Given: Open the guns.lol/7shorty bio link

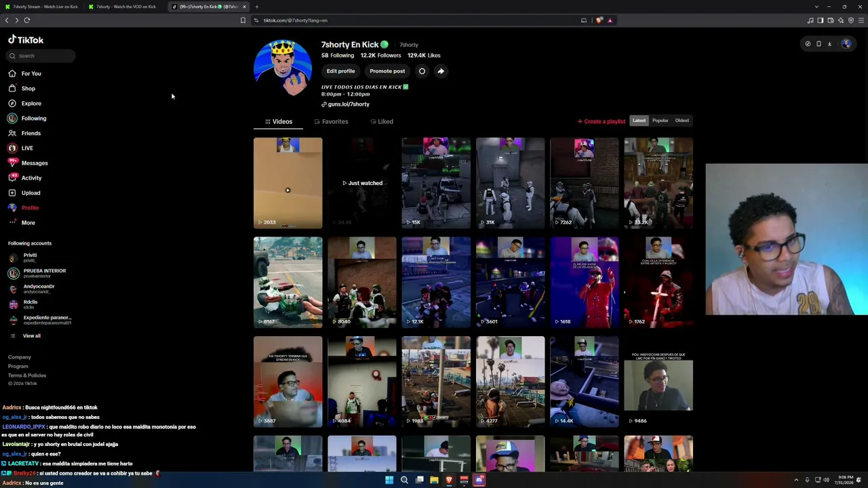Looking at the screenshot, I should tap(345, 104).
